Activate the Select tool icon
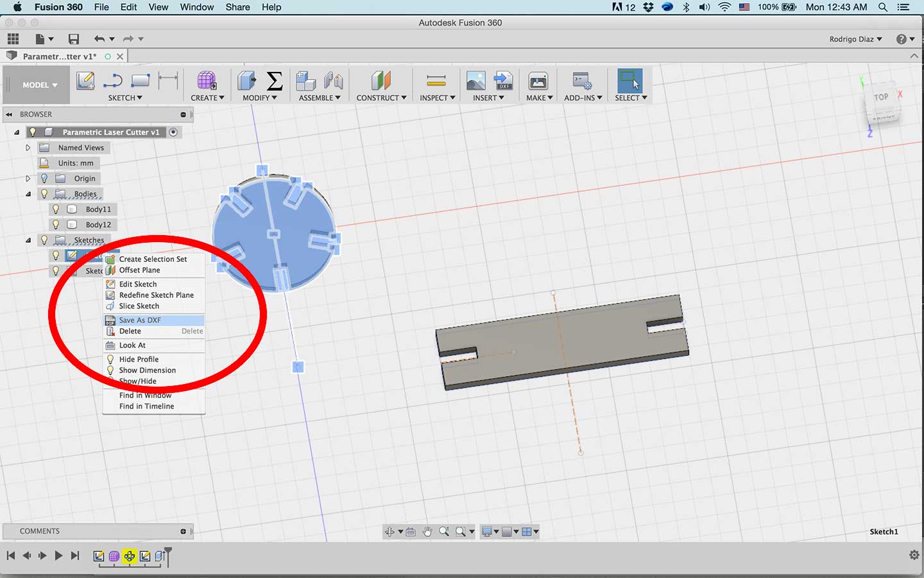This screenshot has width=924, height=578. 630,81
